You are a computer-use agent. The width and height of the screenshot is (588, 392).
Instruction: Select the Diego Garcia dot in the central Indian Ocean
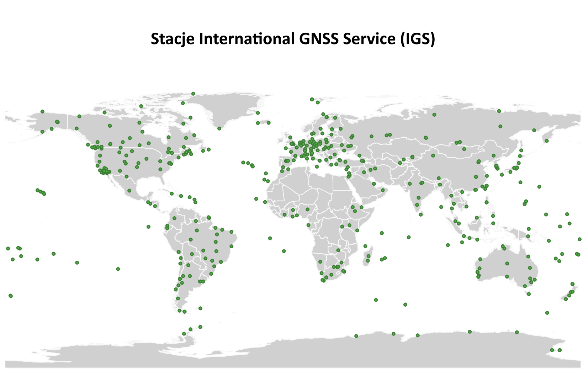[x=409, y=237]
